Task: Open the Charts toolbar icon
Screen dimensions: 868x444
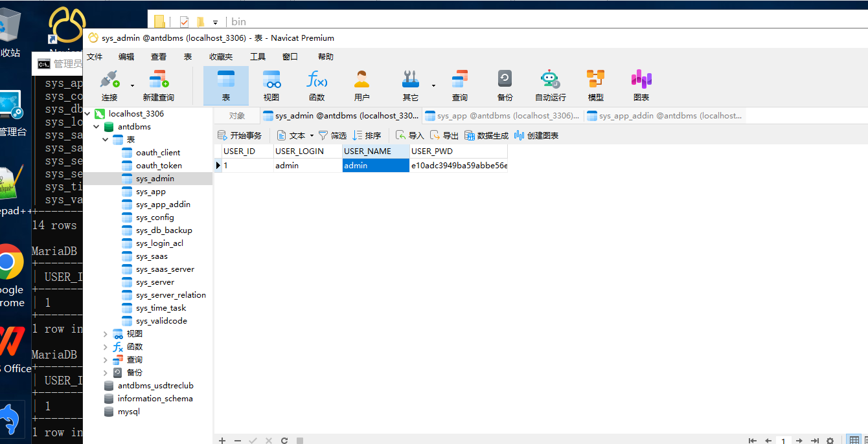Action: (x=641, y=86)
